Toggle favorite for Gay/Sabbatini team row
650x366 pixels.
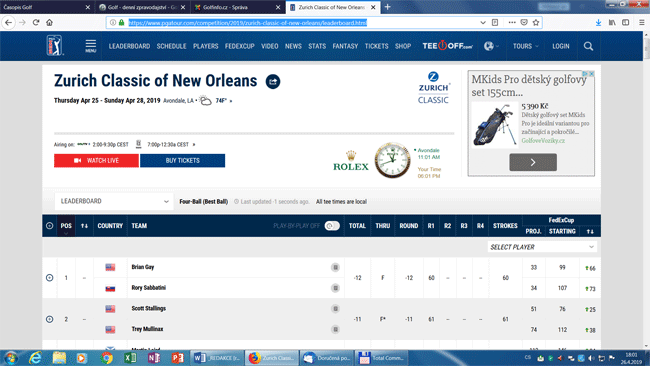[x=49, y=278]
